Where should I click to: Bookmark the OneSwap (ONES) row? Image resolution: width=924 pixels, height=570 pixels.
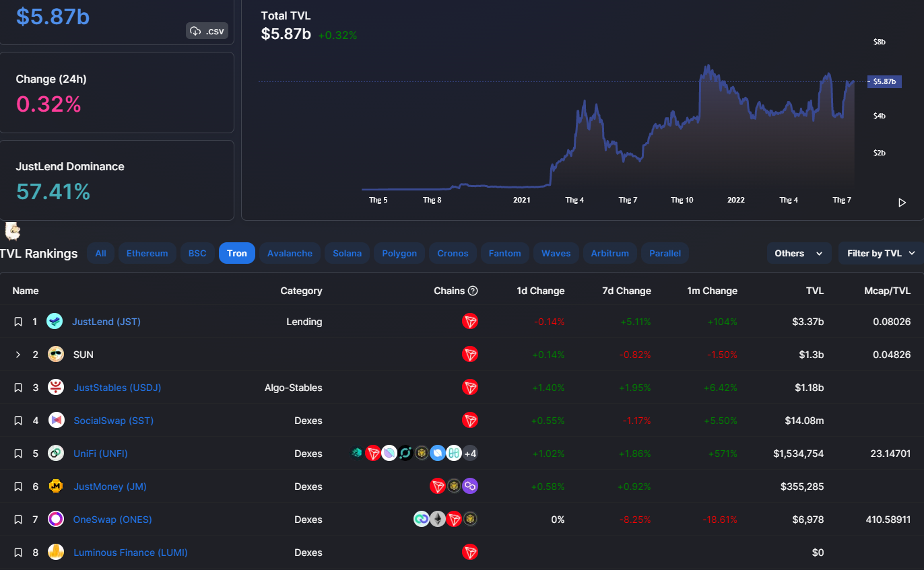(18, 520)
